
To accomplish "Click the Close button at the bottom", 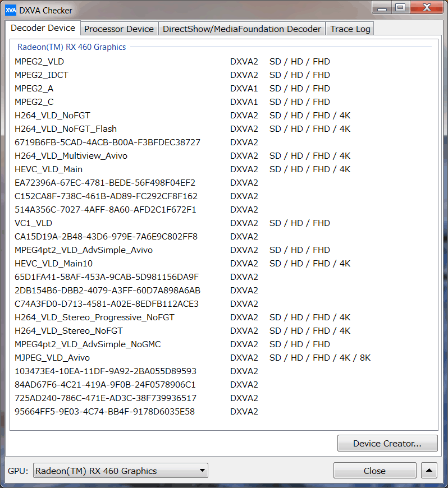I will [x=374, y=471].
